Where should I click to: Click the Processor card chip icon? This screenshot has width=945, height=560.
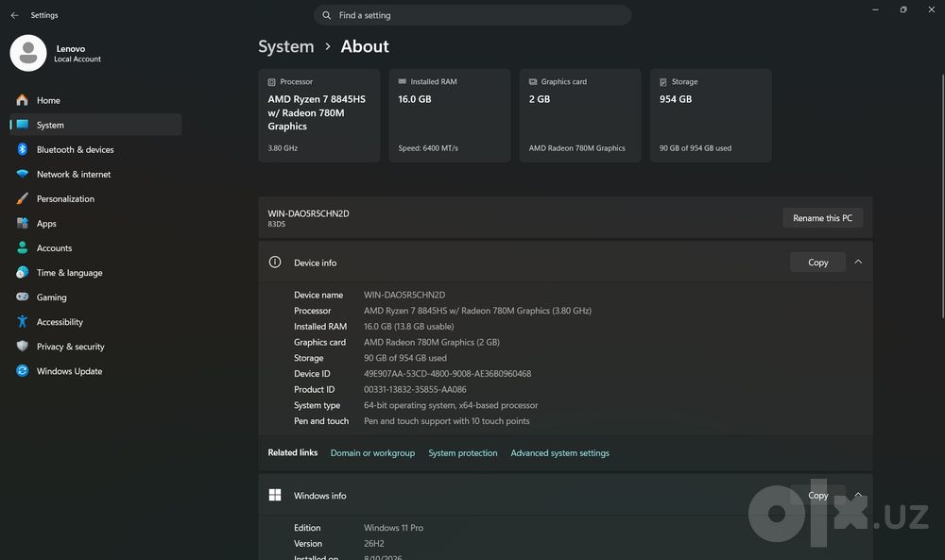point(272,82)
